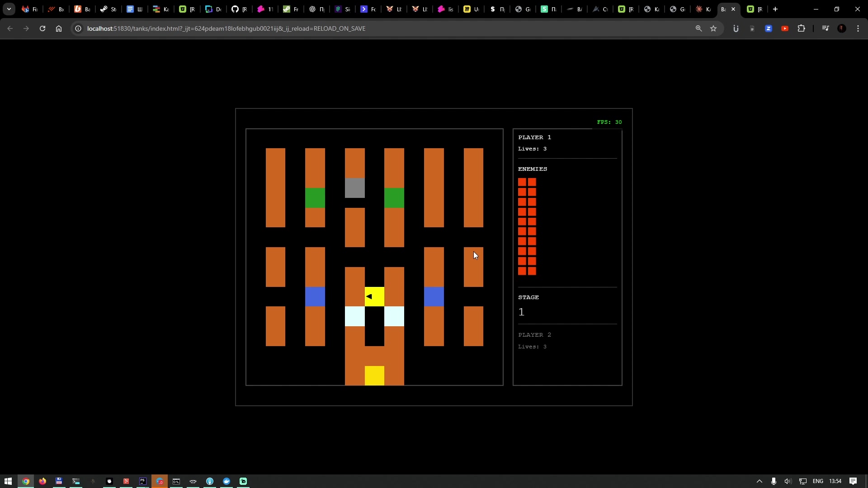Screen dimensions: 868x488
Task: Open the media controls toolbar icon
Action: pos(826,28)
